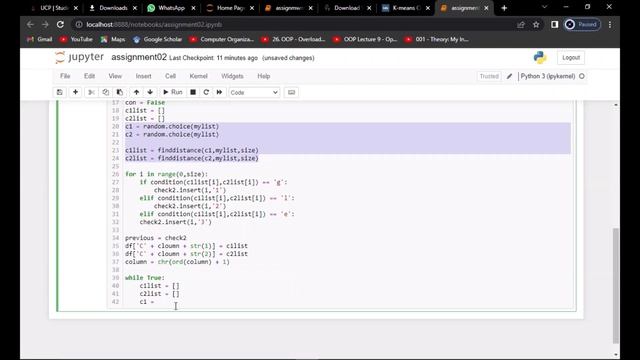Open the Paused profile button
This screenshot has width=640, height=360.
582,25
